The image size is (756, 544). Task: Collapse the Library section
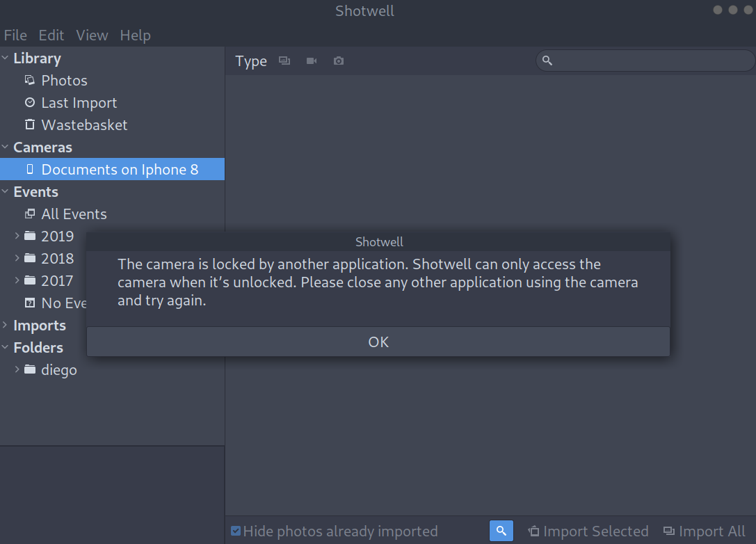click(x=6, y=58)
